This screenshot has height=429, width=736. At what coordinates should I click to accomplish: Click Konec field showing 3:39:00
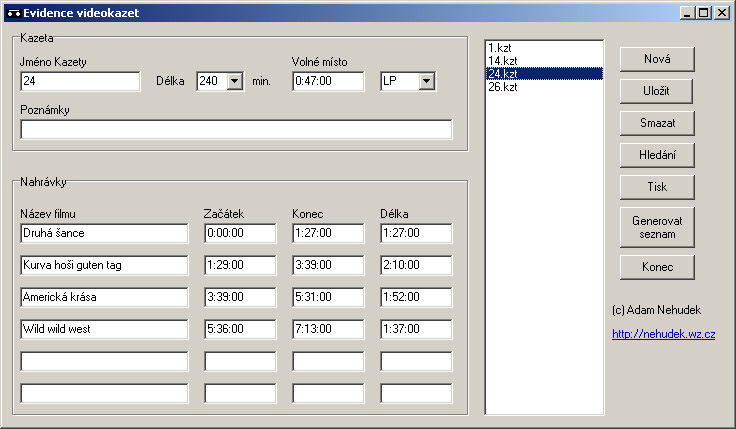pyautogui.click(x=328, y=265)
